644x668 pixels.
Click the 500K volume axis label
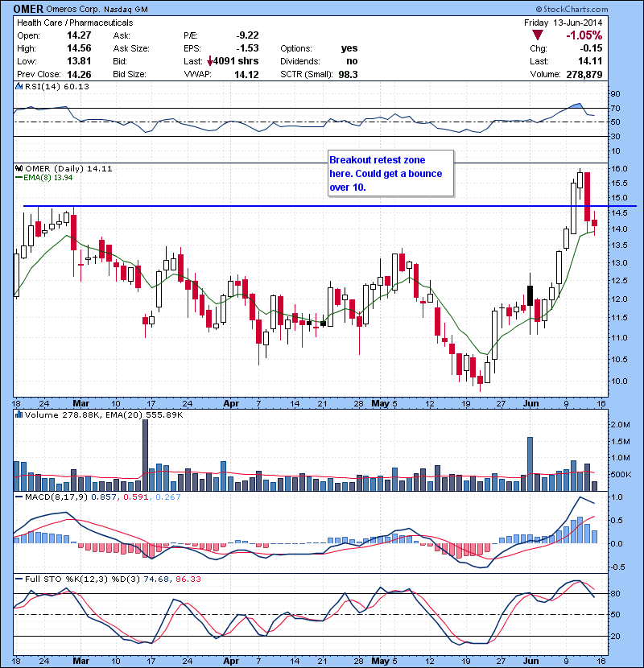[x=621, y=474]
